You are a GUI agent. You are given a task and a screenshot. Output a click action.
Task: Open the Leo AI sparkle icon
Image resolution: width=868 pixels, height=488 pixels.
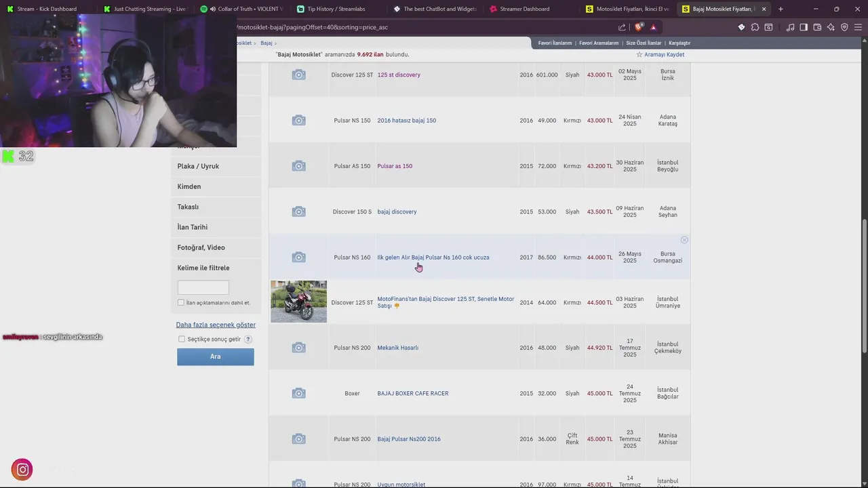tap(831, 27)
